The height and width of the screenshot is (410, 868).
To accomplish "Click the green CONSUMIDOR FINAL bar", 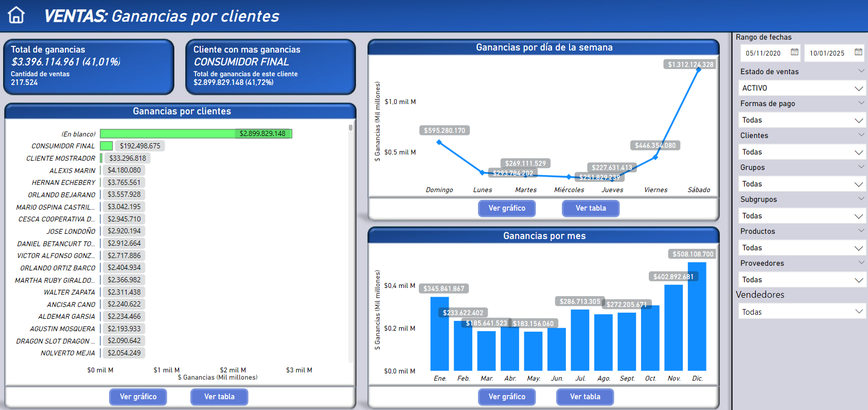I will [107, 146].
